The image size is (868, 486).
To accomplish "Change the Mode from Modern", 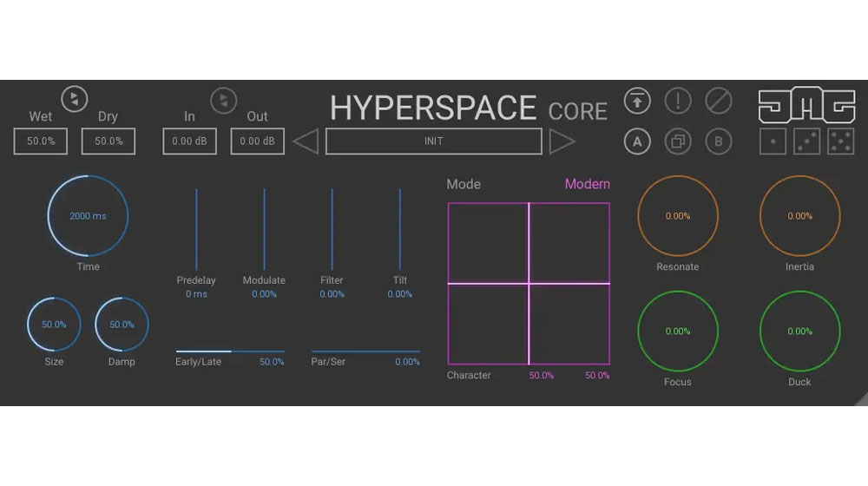I will (x=588, y=184).
